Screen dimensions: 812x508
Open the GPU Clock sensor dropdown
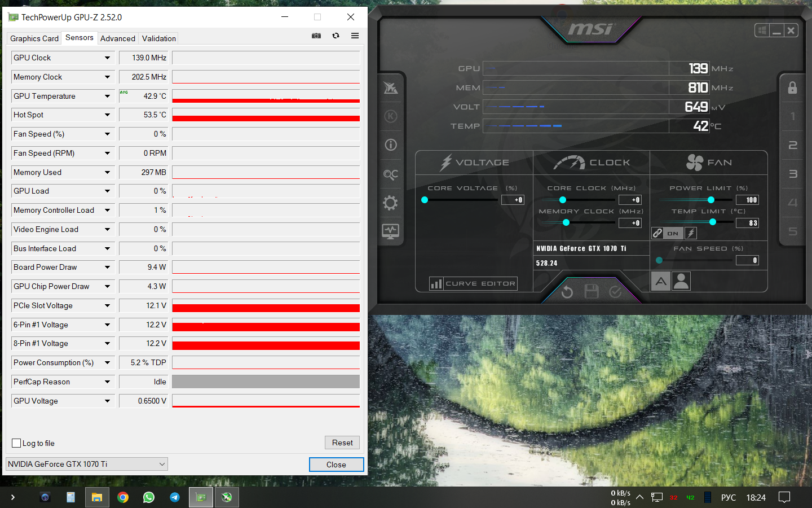(107, 58)
